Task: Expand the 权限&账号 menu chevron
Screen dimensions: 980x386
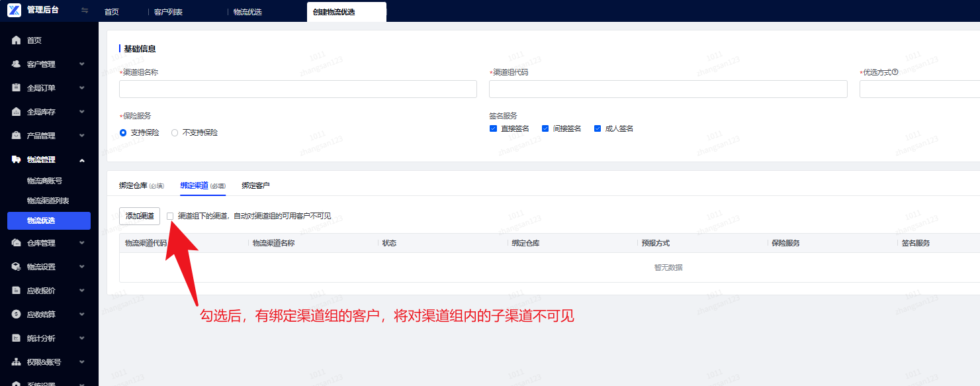Action: [82, 362]
